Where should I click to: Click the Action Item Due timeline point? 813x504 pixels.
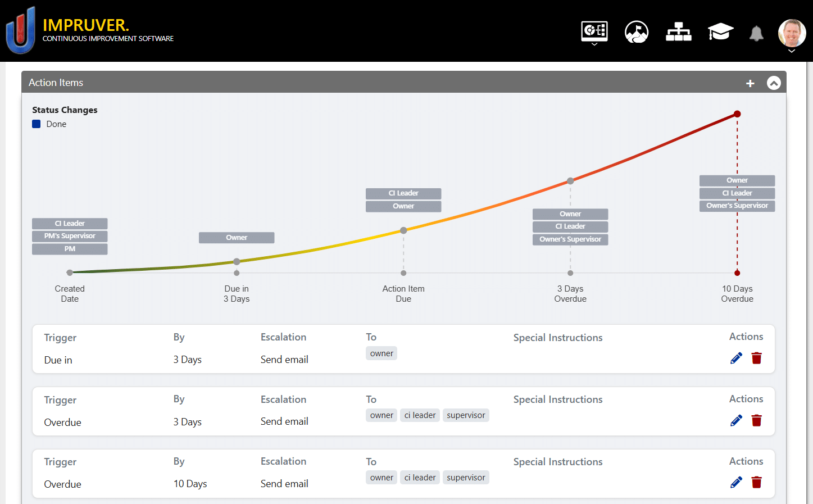[403, 230]
